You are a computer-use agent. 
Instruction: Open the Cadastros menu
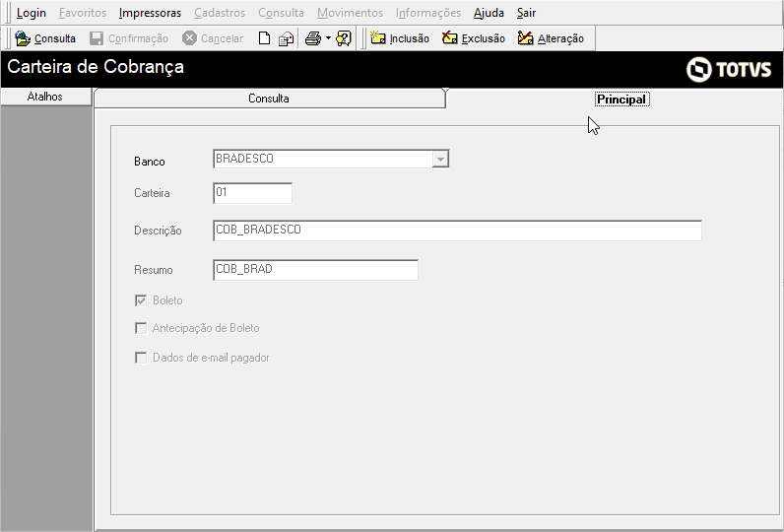click(x=220, y=13)
